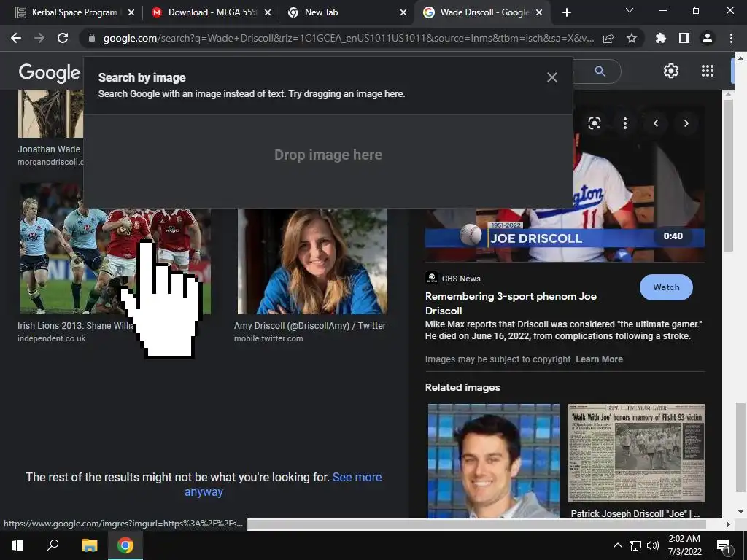Open the volume control in system tray
The height and width of the screenshot is (560, 747).
pyautogui.click(x=653, y=545)
